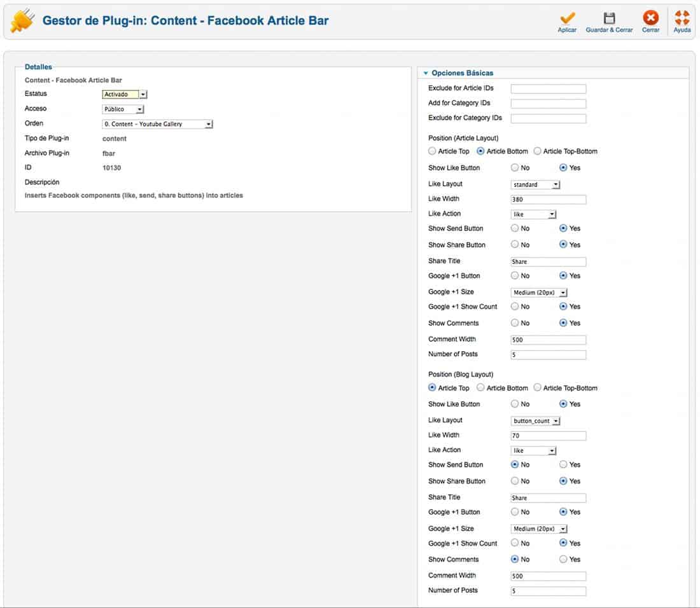Click the Guardar & Cerrar label

[x=609, y=30]
